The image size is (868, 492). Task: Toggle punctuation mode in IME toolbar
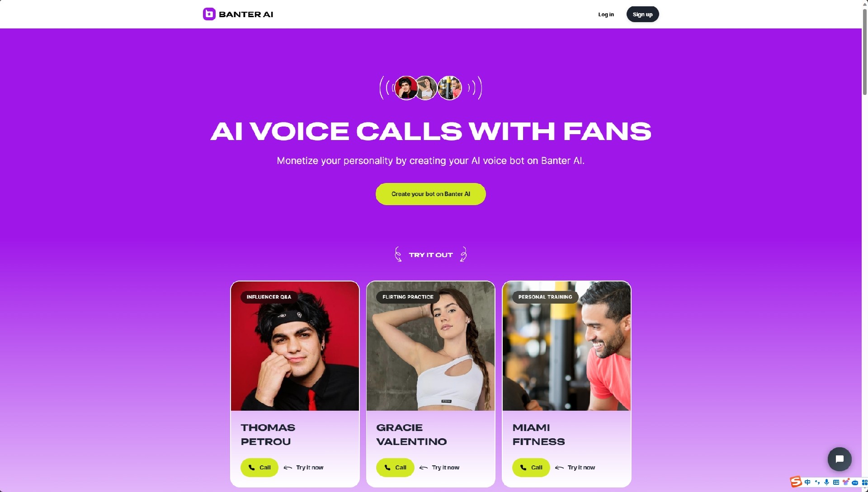coord(817,482)
